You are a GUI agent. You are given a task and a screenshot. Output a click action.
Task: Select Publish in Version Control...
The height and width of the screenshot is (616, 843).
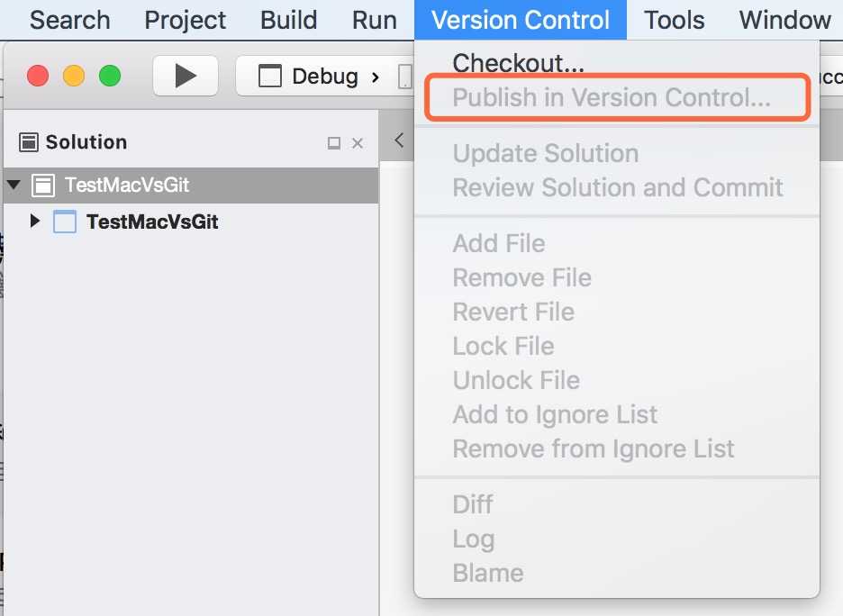click(612, 97)
